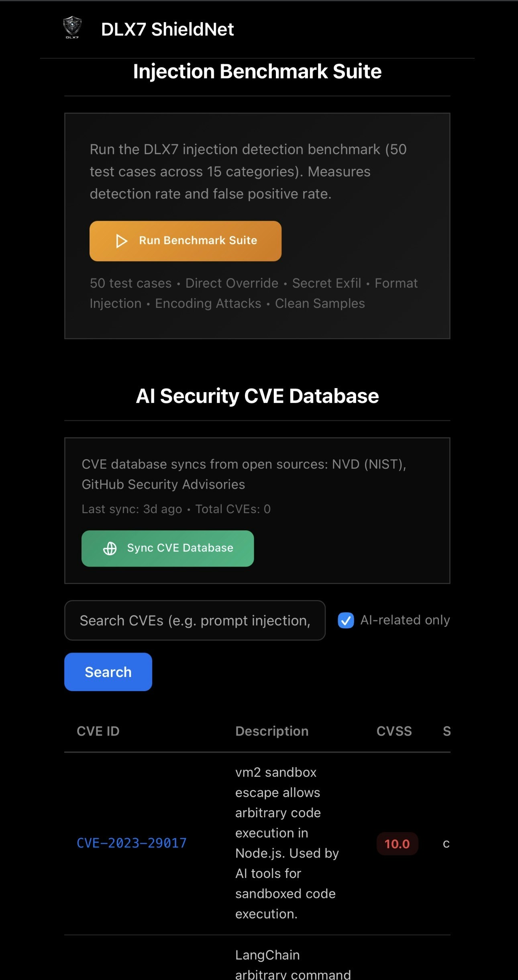
Task: Toggle the AI-related only checkbox
Action: tap(346, 620)
